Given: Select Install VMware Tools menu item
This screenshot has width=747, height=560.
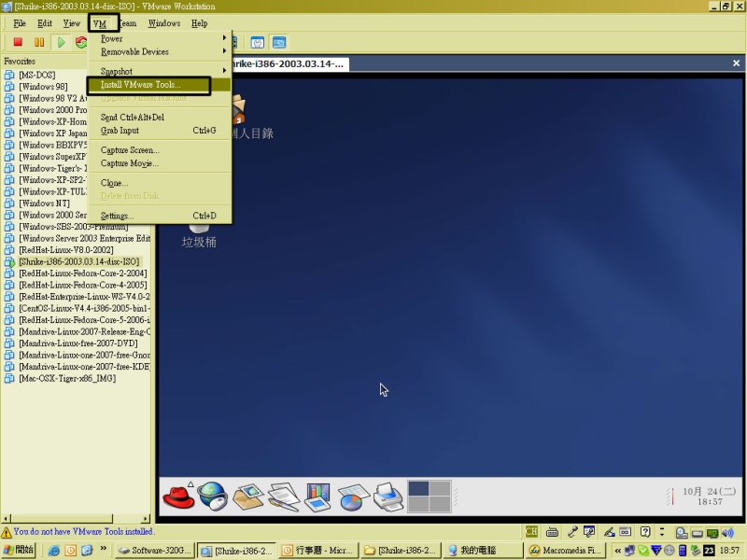Looking at the screenshot, I should tap(160, 85).
